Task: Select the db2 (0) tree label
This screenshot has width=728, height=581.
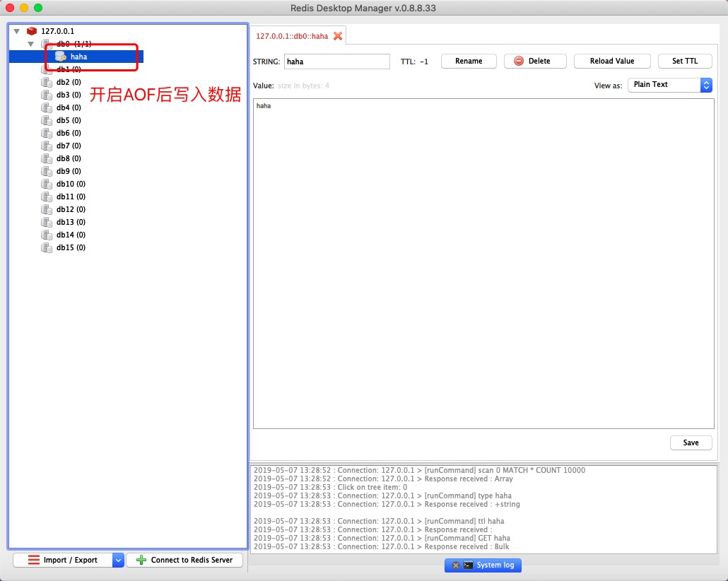Action: coord(69,82)
